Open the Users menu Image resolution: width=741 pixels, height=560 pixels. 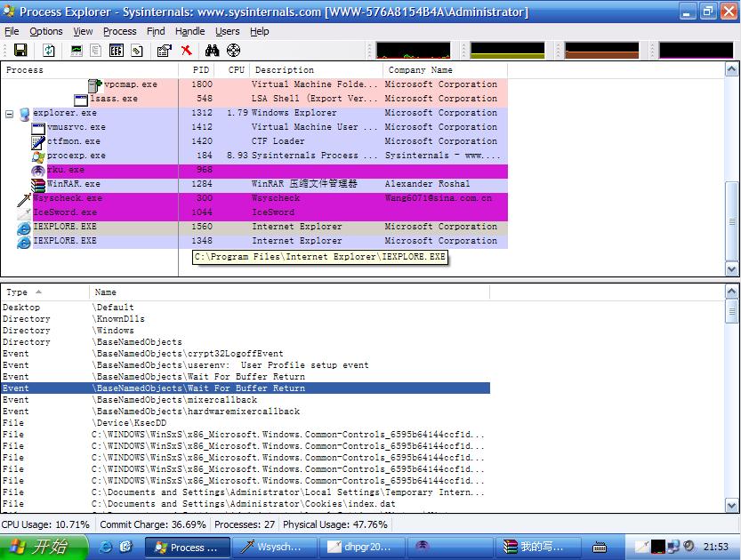coord(228,31)
